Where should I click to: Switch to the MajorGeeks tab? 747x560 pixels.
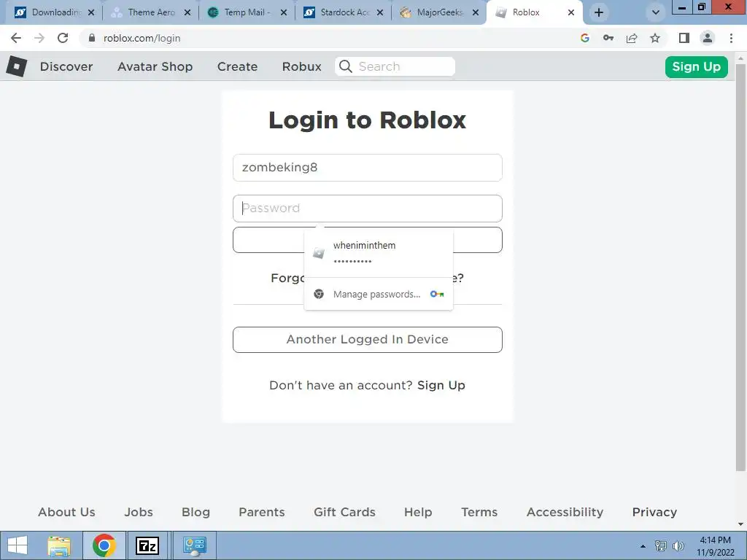point(439,12)
